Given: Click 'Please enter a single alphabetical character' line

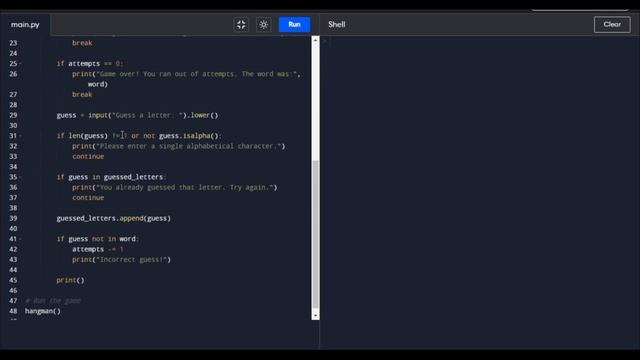Looking at the screenshot, I should tap(179, 146).
